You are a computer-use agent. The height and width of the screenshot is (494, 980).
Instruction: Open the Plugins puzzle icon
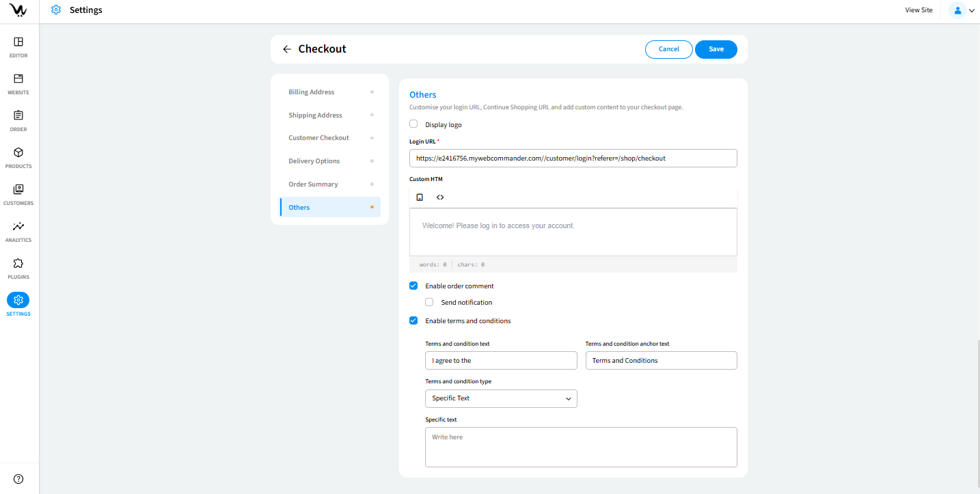tap(18, 264)
